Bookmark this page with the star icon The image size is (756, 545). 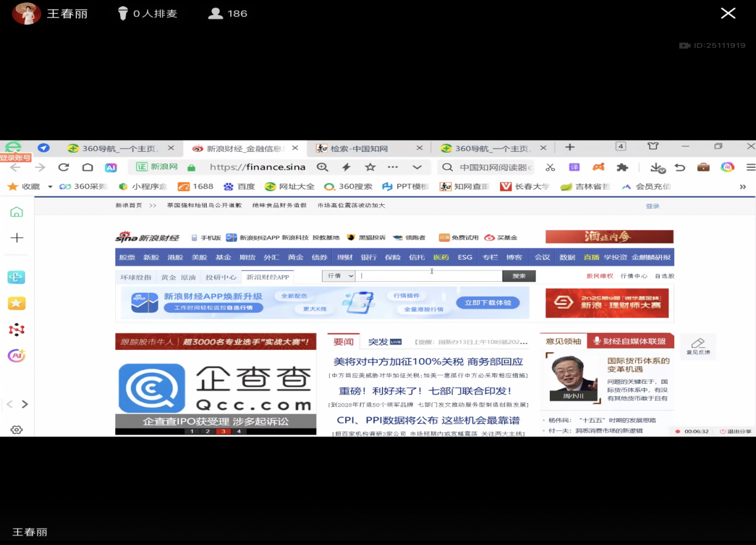point(370,167)
